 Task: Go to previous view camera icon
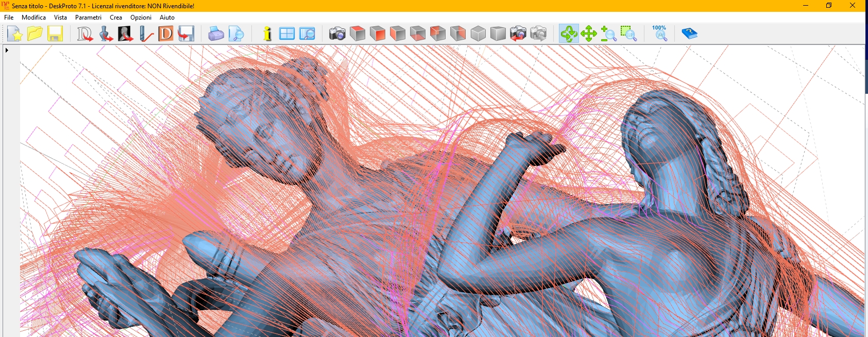point(518,34)
